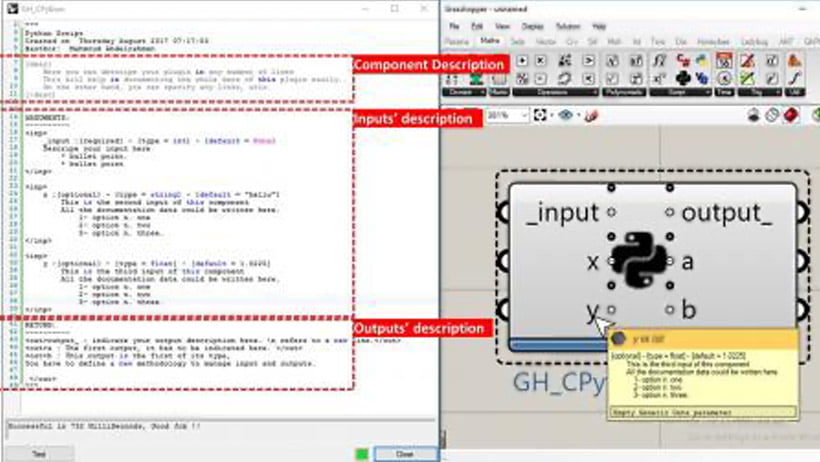Select the orange icon in Util group
Image resolution: width=820 pixels, height=462 pixels.
coord(794,61)
